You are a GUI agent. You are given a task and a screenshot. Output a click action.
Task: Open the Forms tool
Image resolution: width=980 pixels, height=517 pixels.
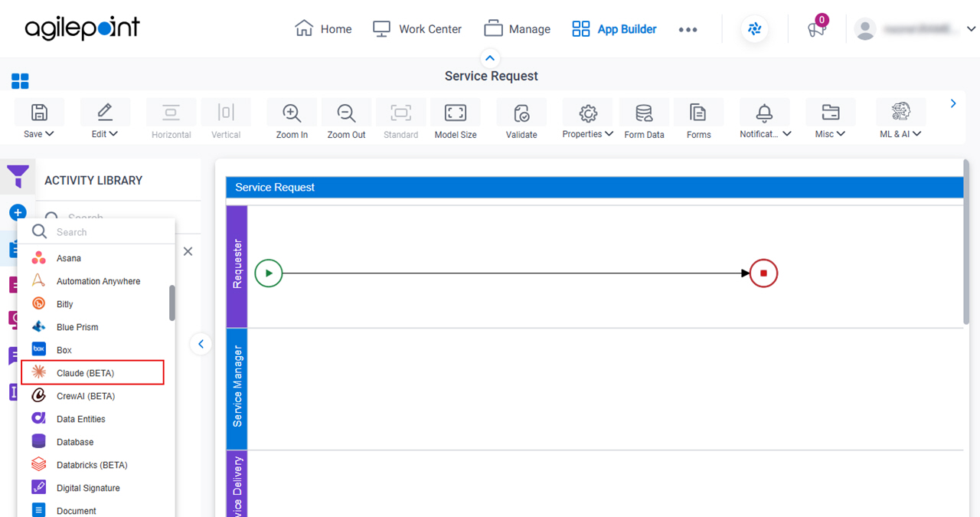[x=698, y=113]
